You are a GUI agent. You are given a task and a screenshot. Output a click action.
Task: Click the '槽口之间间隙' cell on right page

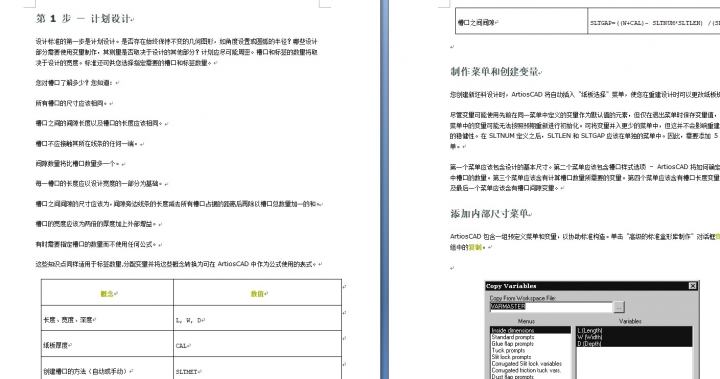pyautogui.click(x=522, y=22)
